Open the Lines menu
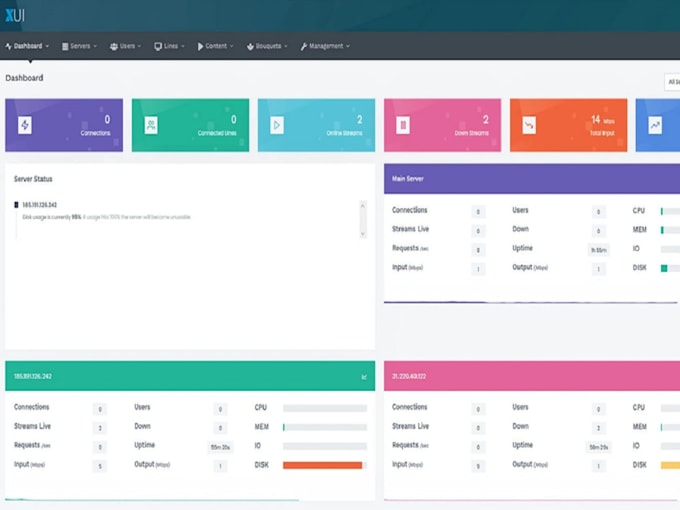Screen dimensions: 680x510 (x=170, y=46)
